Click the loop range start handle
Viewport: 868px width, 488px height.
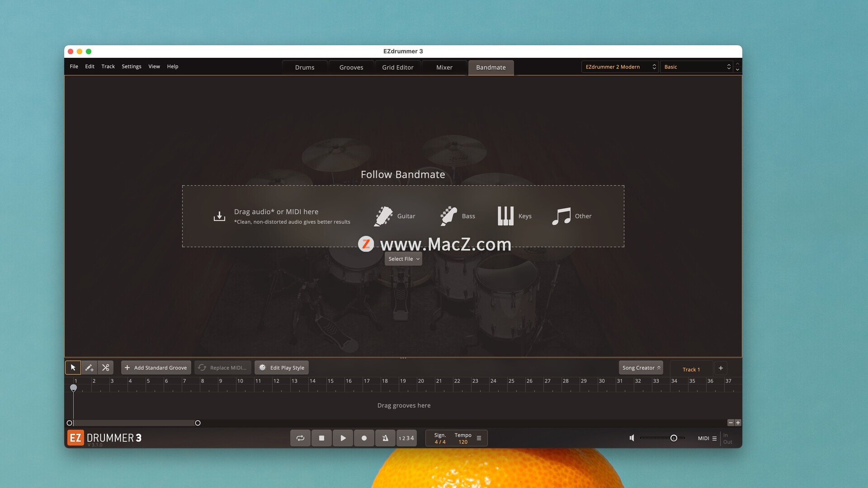pyautogui.click(x=69, y=423)
